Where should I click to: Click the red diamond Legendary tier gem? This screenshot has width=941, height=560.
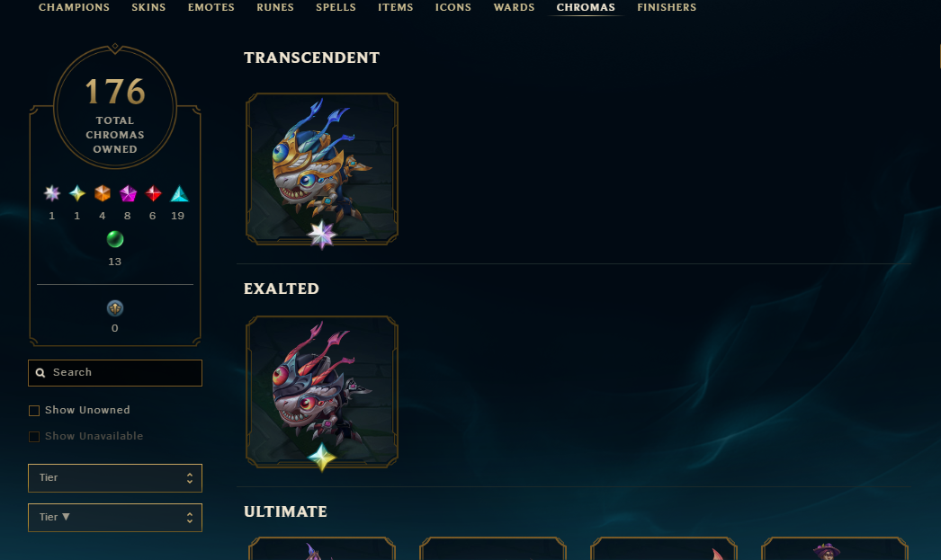click(153, 193)
